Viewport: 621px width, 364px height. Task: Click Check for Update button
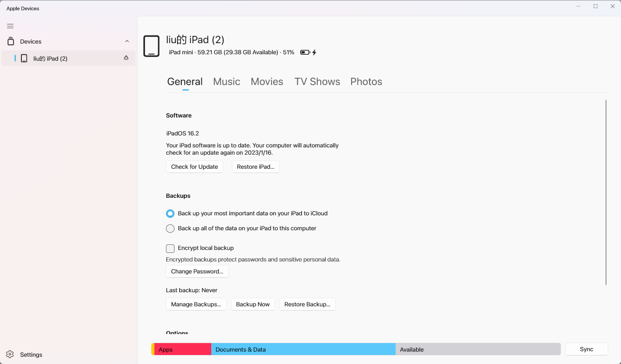click(195, 167)
